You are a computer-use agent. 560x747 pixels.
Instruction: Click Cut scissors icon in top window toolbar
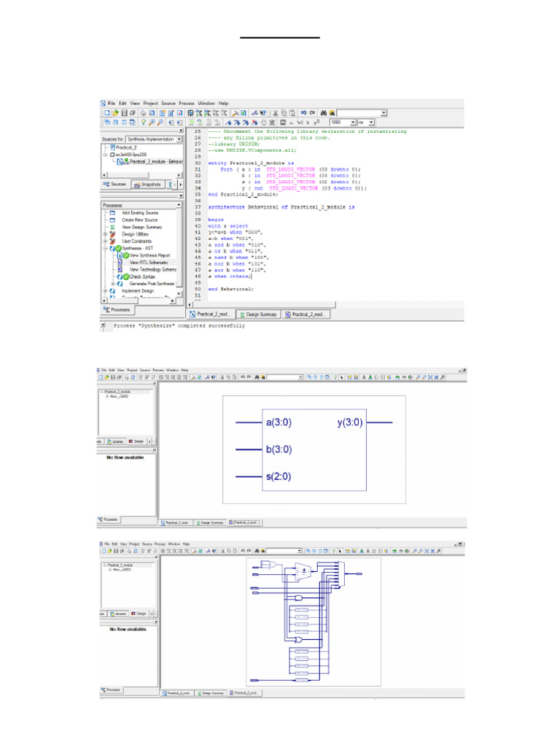(x=275, y=113)
